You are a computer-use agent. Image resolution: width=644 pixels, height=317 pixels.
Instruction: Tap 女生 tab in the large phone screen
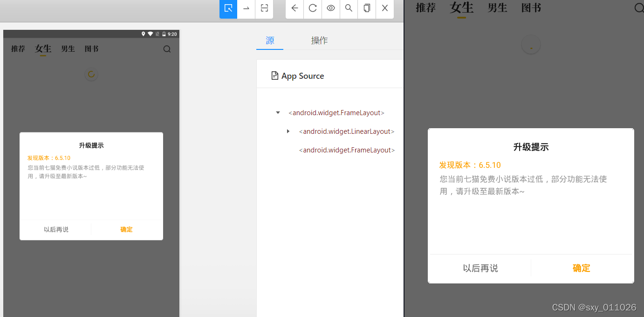(461, 7)
